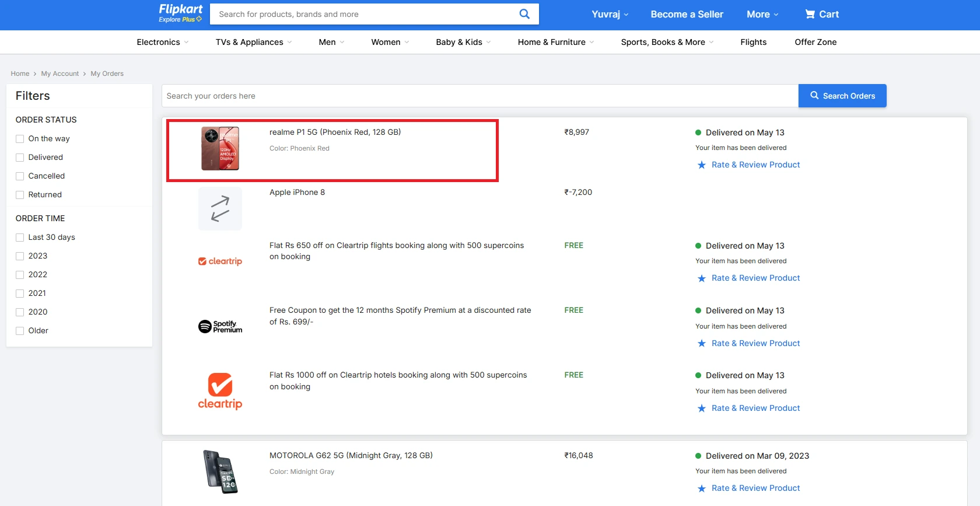Click the Spotify Premium logo
This screenshot has height=506, width=980.
[220, 326]
